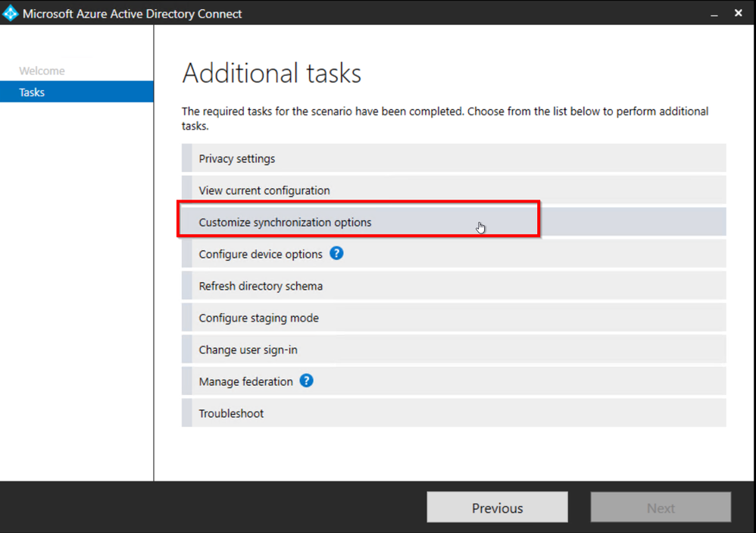Screen dimensions: 756x533
Task: Pick Configure device options task
Action: tap(261, 254)
